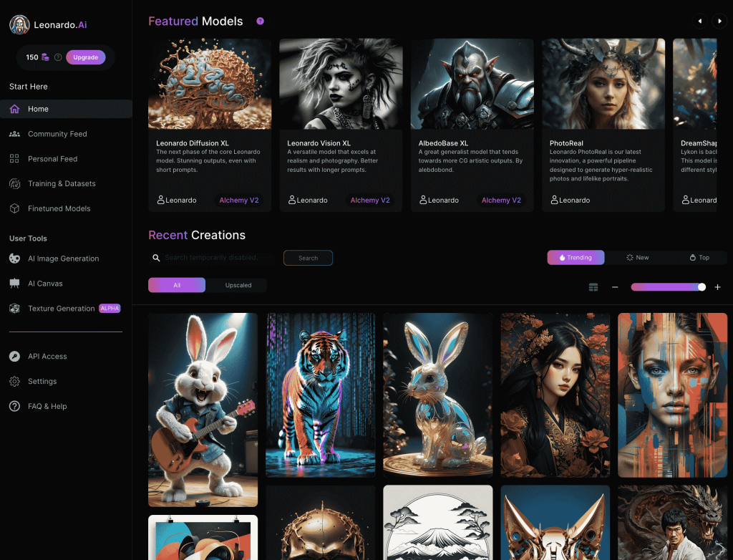Open the abstract poster artwork image

203,538
